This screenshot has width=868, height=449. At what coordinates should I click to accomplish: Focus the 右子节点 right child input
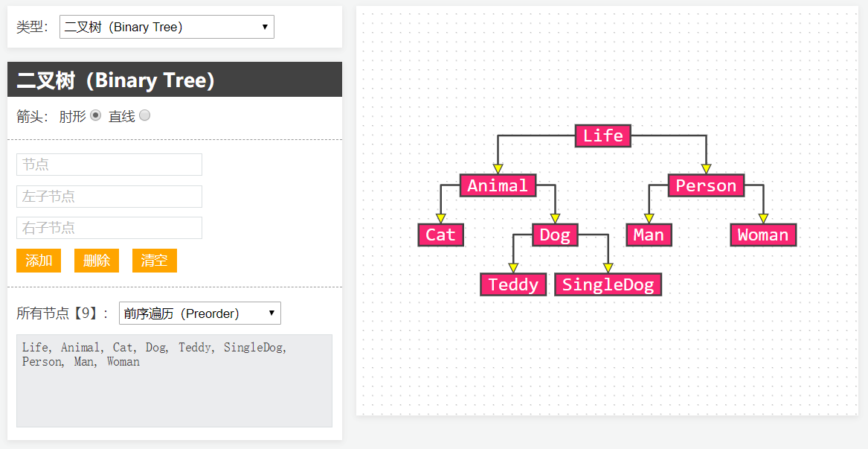(x=109, y=228)
